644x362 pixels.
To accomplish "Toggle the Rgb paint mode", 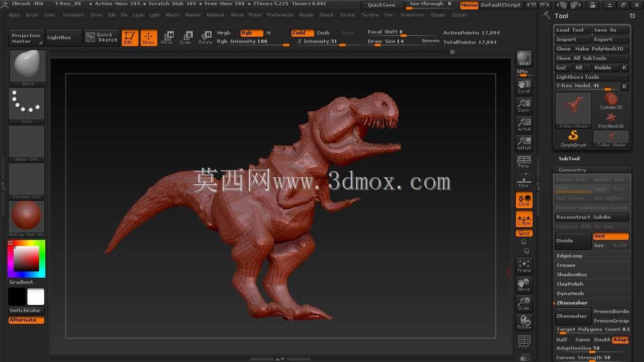I will (x=252, y=33).
